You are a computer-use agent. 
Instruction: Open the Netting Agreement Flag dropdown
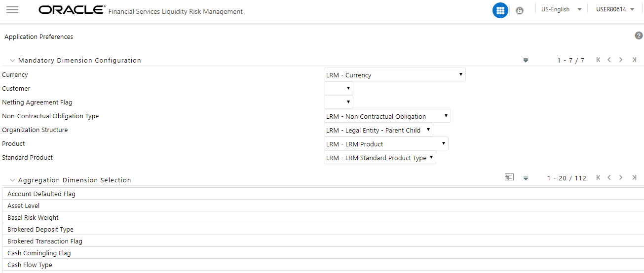click(x=339, y=102)
